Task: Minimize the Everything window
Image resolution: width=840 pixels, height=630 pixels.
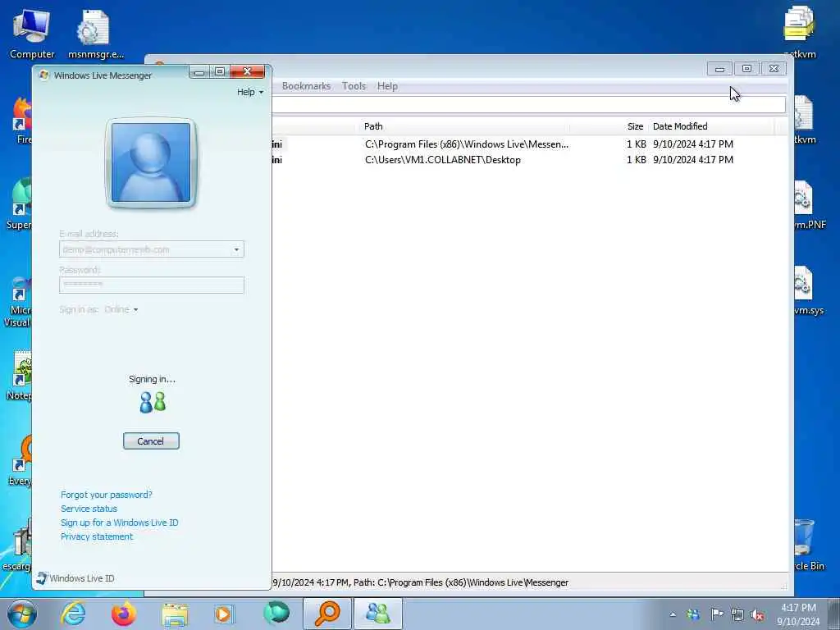Action: 719,69
